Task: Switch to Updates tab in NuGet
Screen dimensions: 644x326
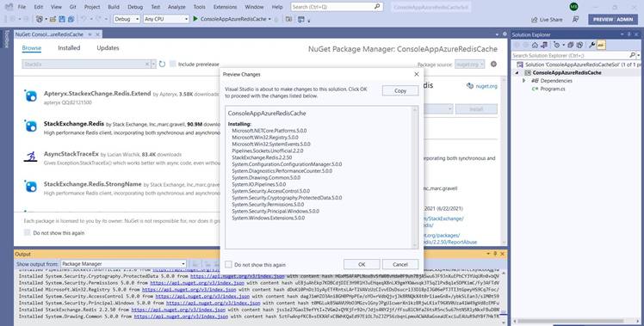Action: (108, 48)
